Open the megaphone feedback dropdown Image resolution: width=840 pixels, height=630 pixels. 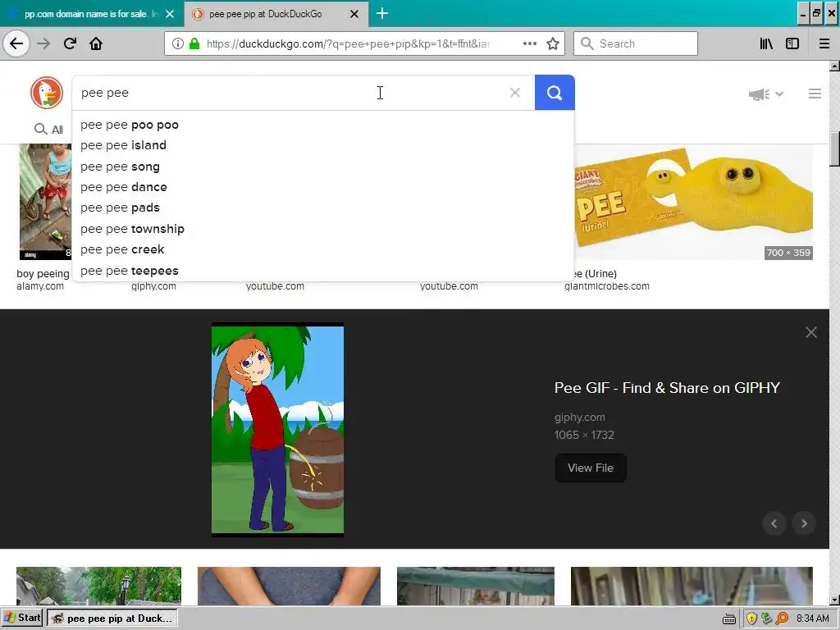point(766,94)
